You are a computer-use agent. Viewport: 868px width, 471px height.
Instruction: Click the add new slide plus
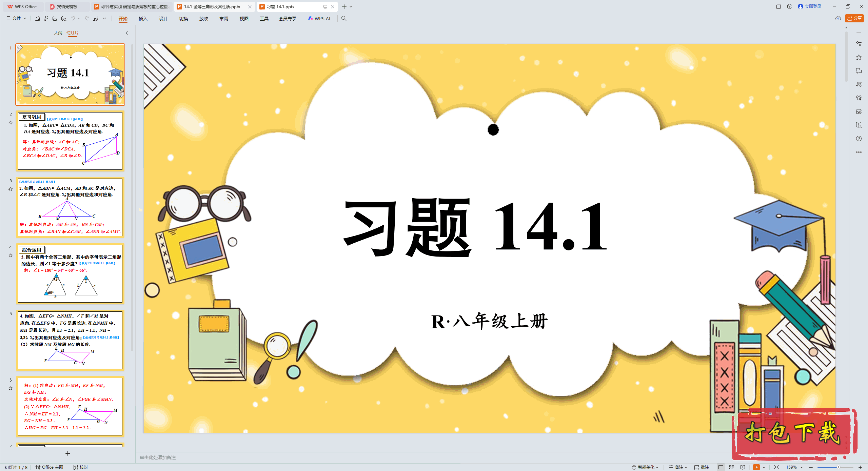(x=68, y=453)
